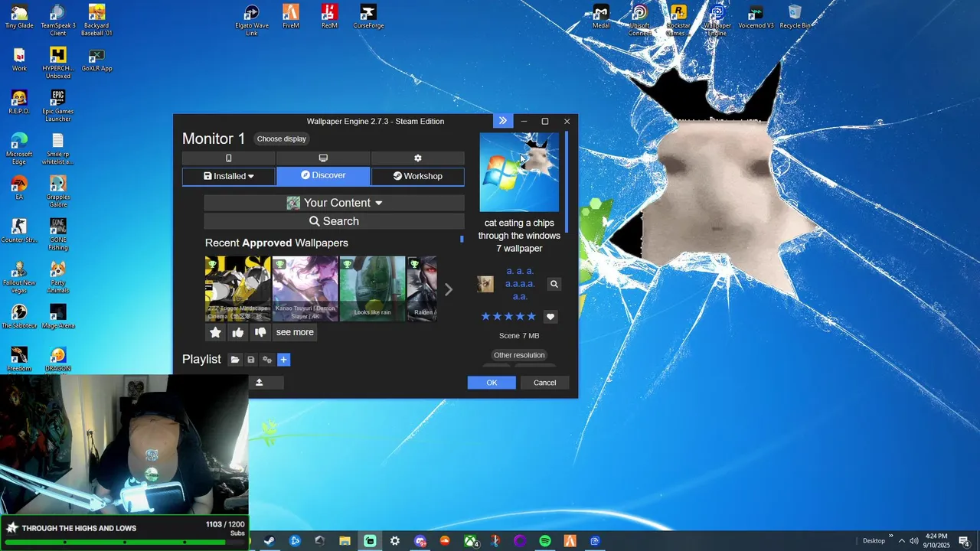Open Tiny Glade desktop icon
Image resolution: width=980 pixels, height=551 pixels.
19,17
